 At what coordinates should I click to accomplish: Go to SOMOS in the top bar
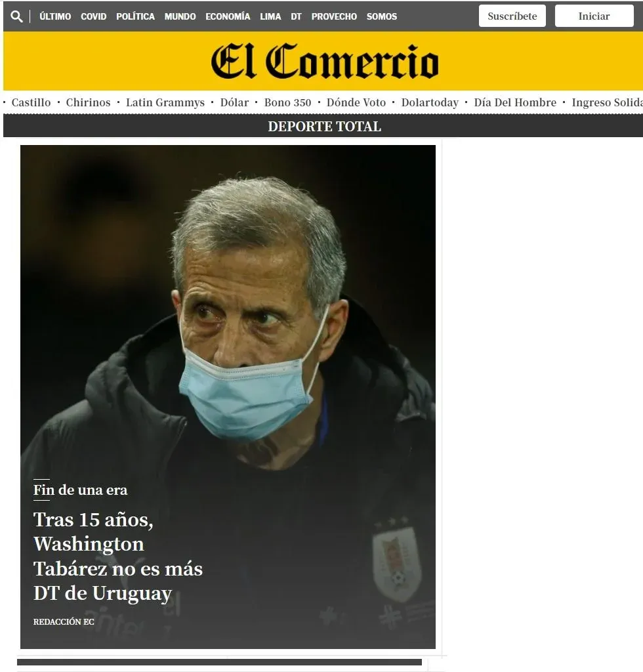tap(382, 16)
